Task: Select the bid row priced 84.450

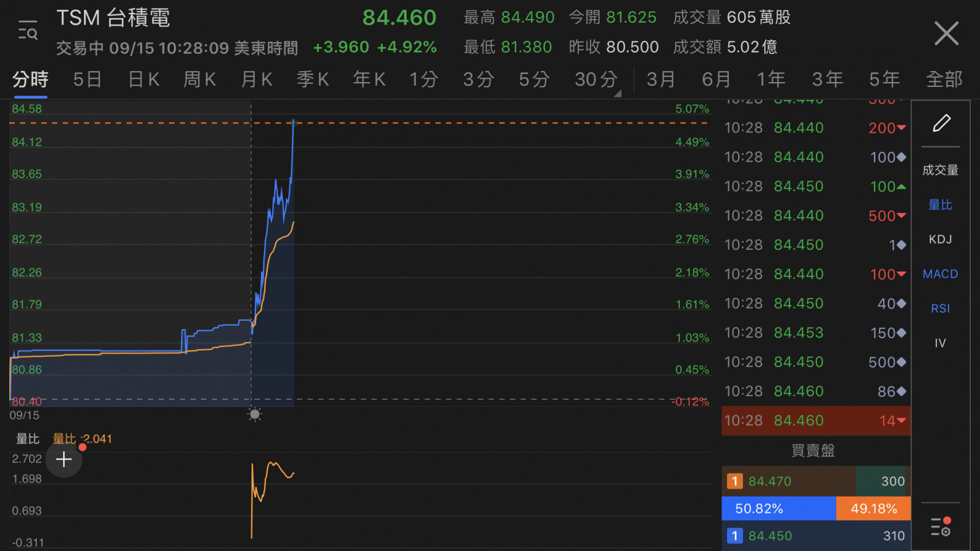Action: 816,536
